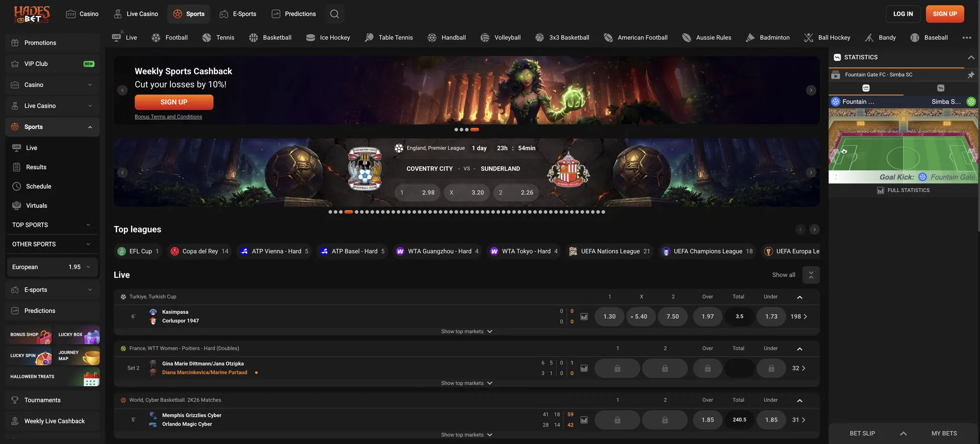Image resolution: width=980 pixels, height=444 pixels.
Task: Open the E-Sports navigation item
Action: (x=238, y=14)
